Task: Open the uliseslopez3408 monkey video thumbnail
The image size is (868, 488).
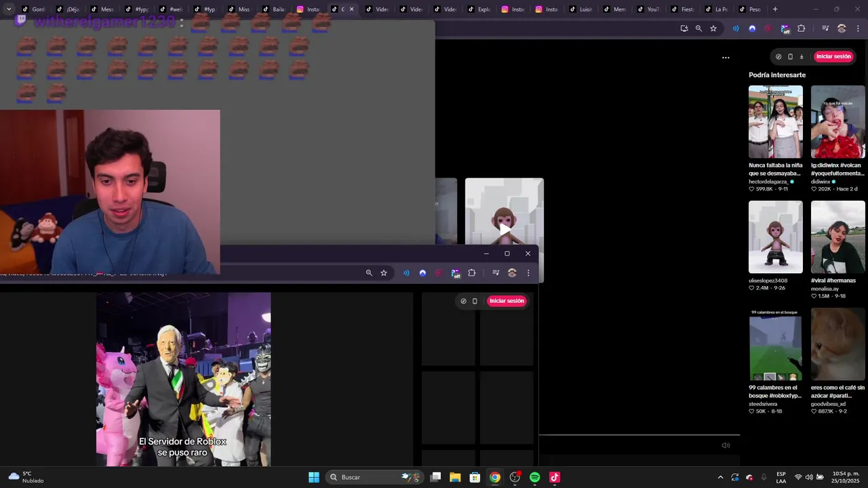Action: click(x=776, y=237)
